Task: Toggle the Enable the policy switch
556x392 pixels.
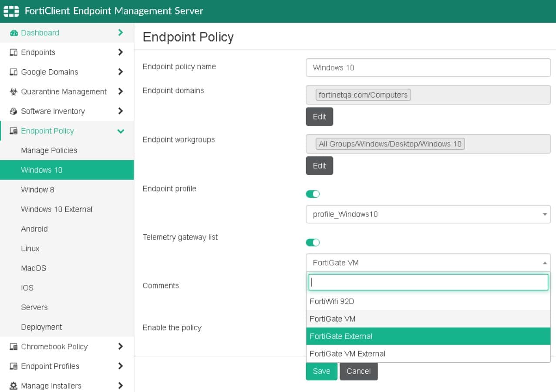Action: tap(312, 328)
